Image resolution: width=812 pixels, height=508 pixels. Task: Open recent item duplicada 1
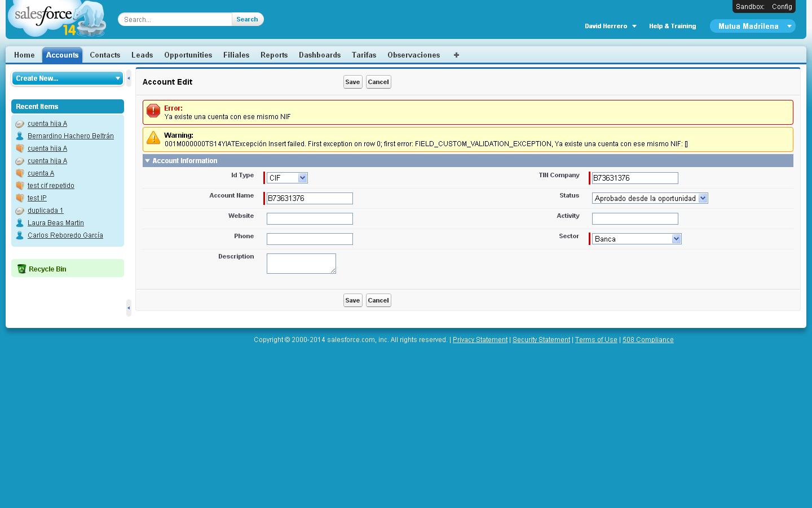click(45, 211)
